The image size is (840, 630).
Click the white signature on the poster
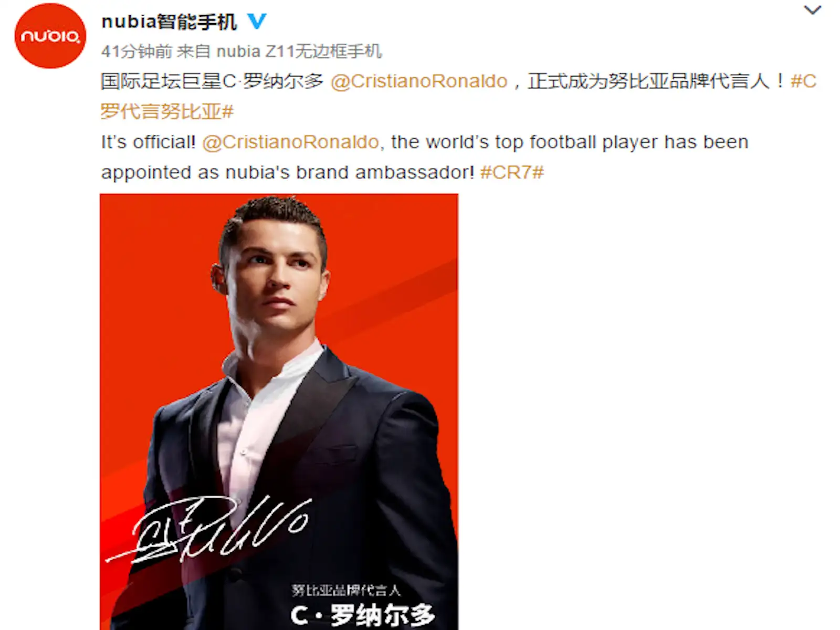[210, 529]
